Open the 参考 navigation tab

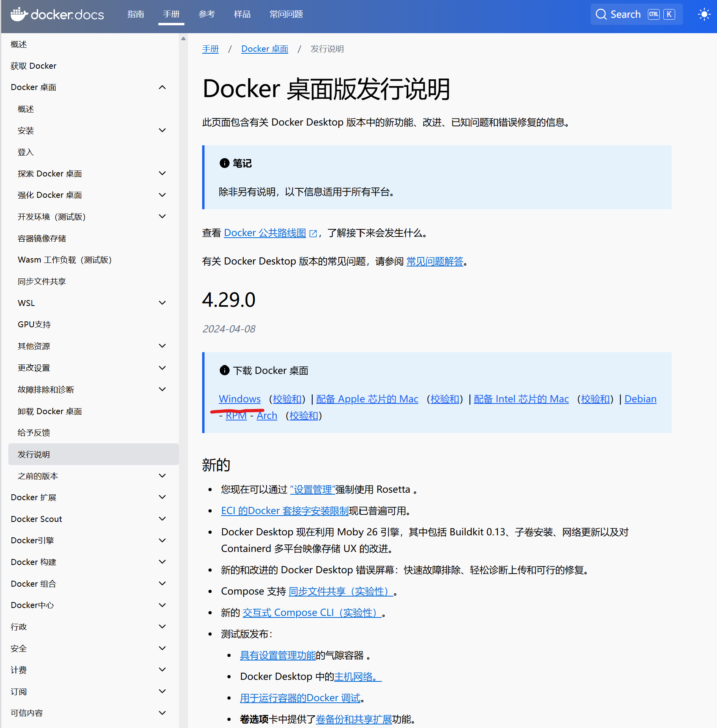click(x=207, y=15)
